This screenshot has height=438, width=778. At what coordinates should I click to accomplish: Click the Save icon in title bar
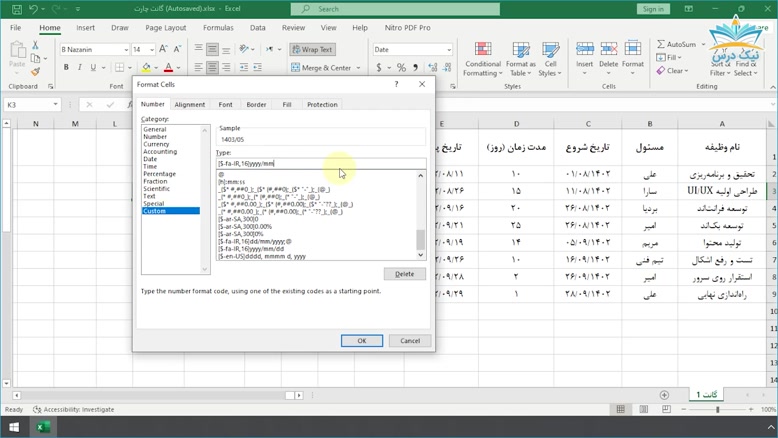[16, 9]
